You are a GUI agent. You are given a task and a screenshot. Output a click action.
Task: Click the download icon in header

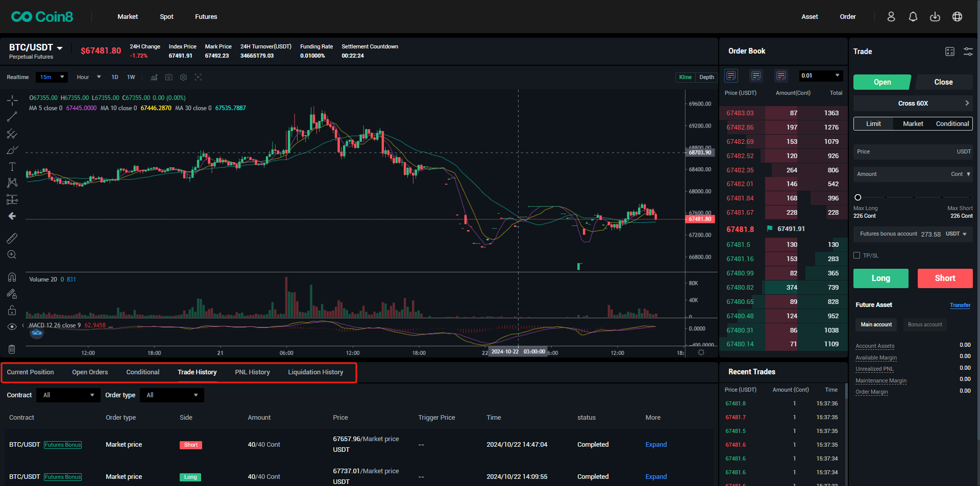coord(935,17)
